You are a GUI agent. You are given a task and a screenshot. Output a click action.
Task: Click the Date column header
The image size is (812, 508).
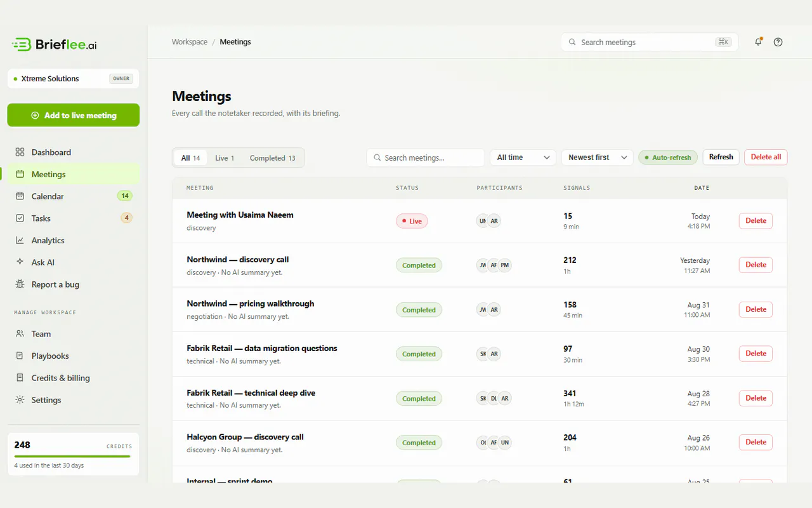(702, 188)
